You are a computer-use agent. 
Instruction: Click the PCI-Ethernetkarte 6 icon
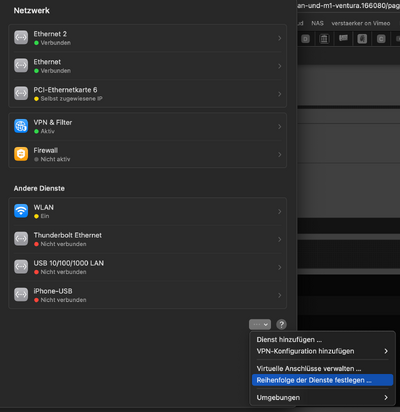coord(21,93)
